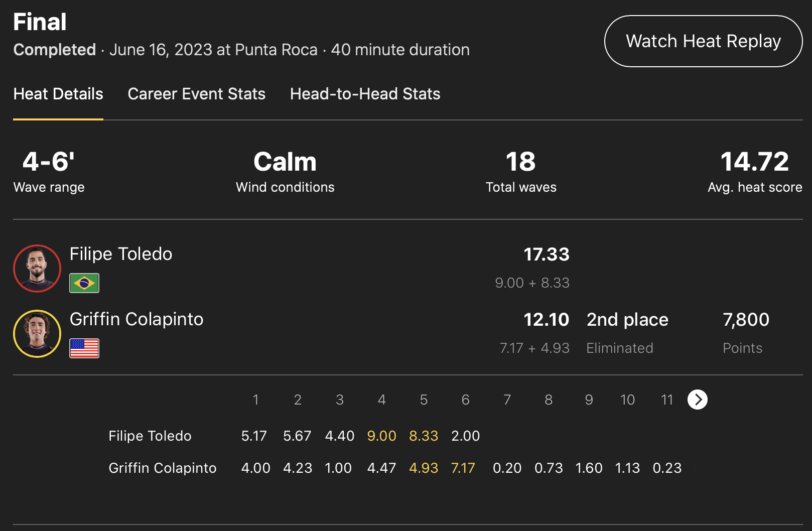Image resolution: width=812 pixels, height=531 pixels.
Task: Switch to the Heat Details tab
Action: pyautogui.click(x=58, y=94)
